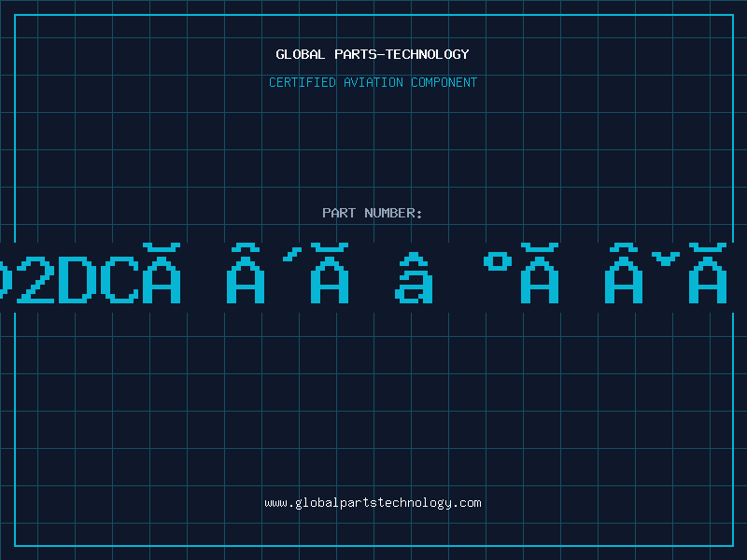The width and height of the screenshot is (747, 560).
Task: Click the large part number code text
Action: [364, 273]
